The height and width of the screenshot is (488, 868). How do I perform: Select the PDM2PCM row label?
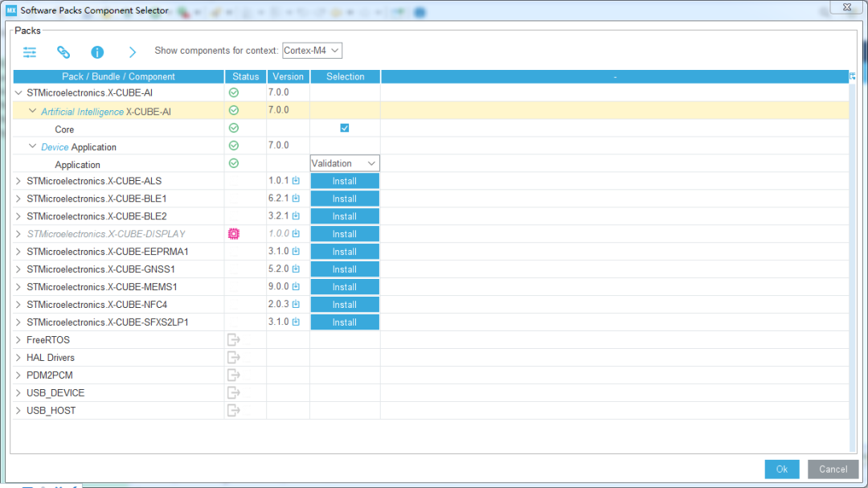coord(49,375)
